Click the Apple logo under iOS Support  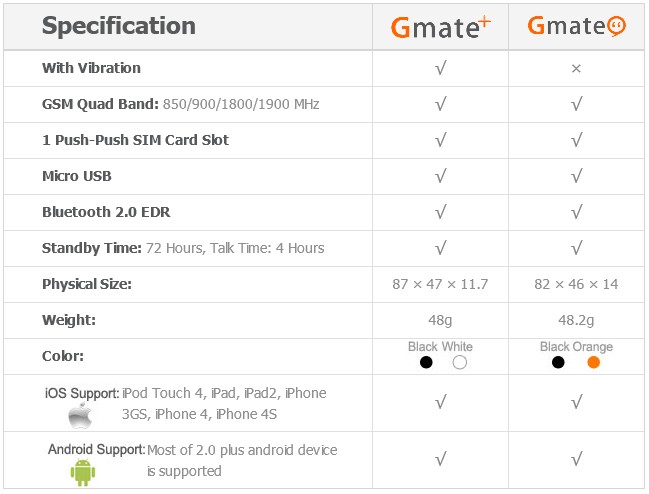(80, 416)
